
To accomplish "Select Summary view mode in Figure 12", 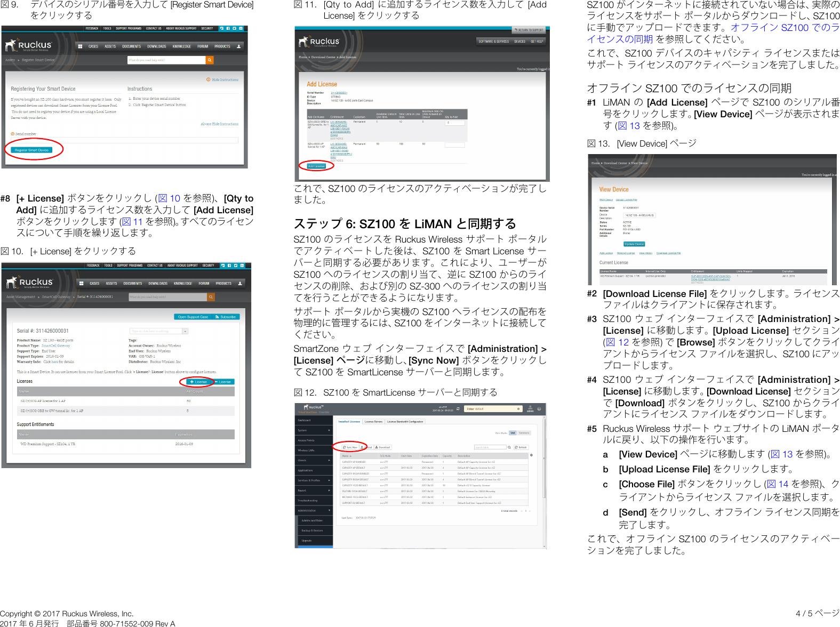I will 524,433.
